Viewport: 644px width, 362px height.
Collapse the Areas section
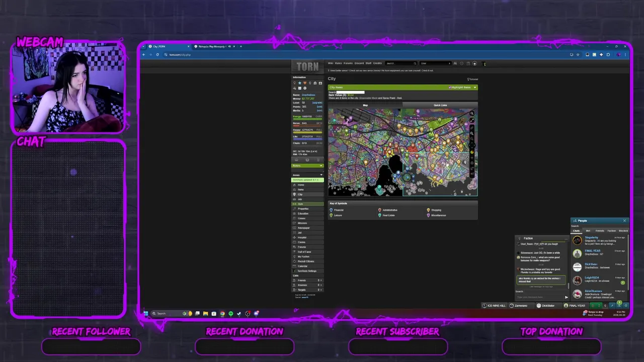pos(321,175)
